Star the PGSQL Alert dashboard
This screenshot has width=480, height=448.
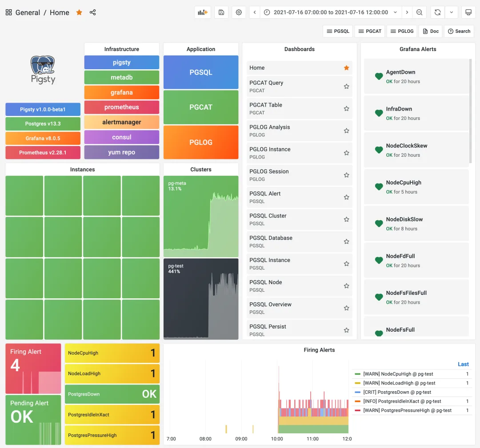347,197
